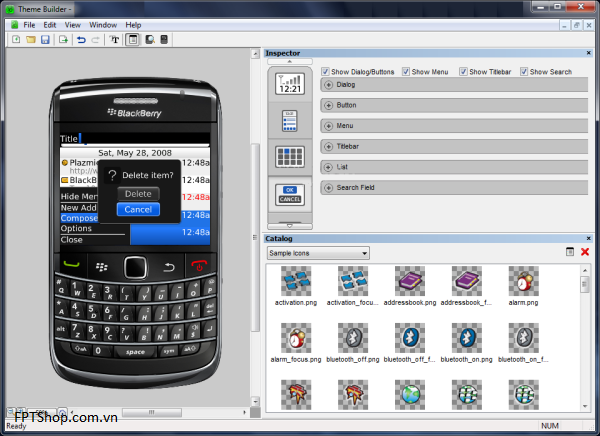Click the back arrow key on phone
Viewport: 600px width, 436px height.
pos(169,267)
